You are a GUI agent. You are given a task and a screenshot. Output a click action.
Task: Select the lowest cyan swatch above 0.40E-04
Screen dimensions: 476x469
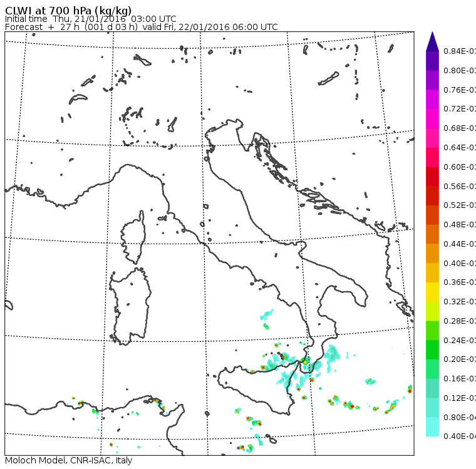pyautogui.click(x=432, y=426)
